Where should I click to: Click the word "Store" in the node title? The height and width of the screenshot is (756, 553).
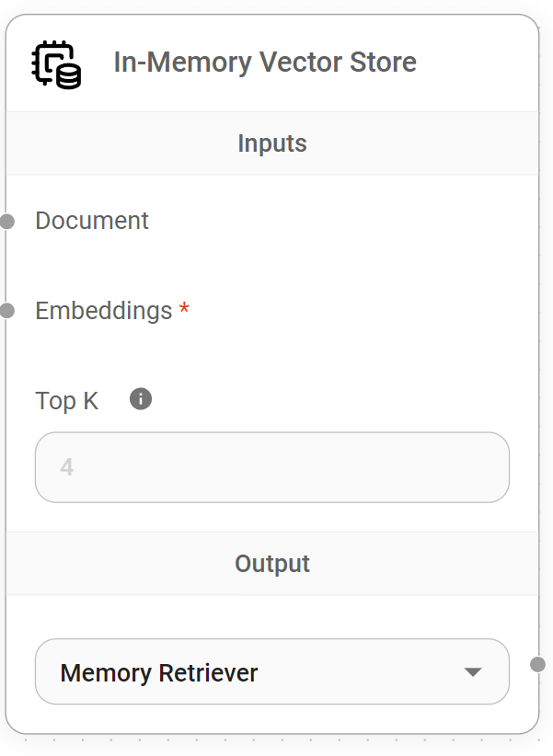pyautogui.click(x=382, y=63)
